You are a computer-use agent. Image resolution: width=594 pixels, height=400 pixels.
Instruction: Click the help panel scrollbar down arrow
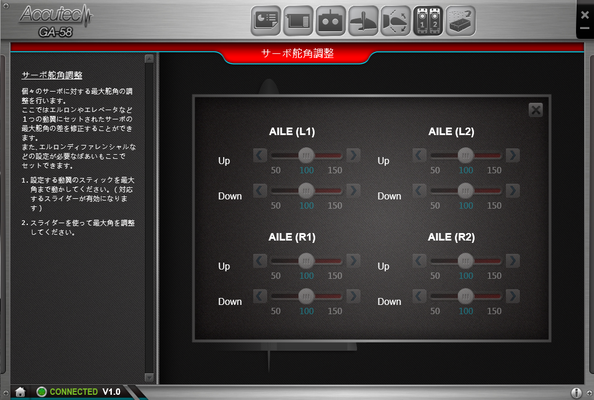pos(149,377)
